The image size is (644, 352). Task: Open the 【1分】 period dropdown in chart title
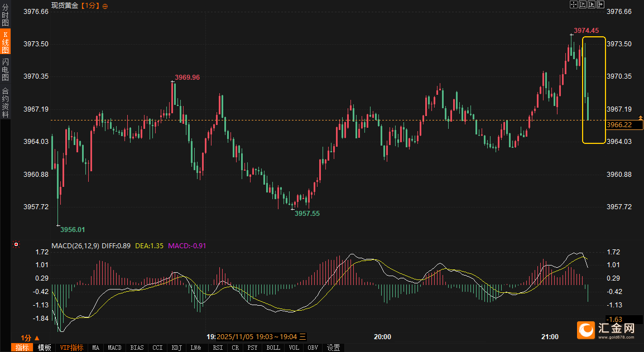coord(90,6)
